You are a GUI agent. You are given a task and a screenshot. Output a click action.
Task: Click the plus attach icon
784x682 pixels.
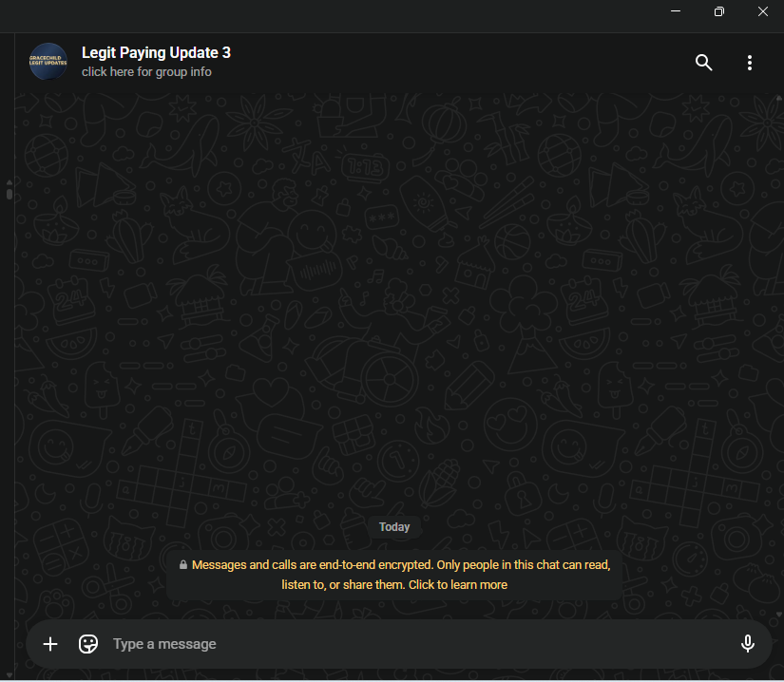[x=50, y=644]
